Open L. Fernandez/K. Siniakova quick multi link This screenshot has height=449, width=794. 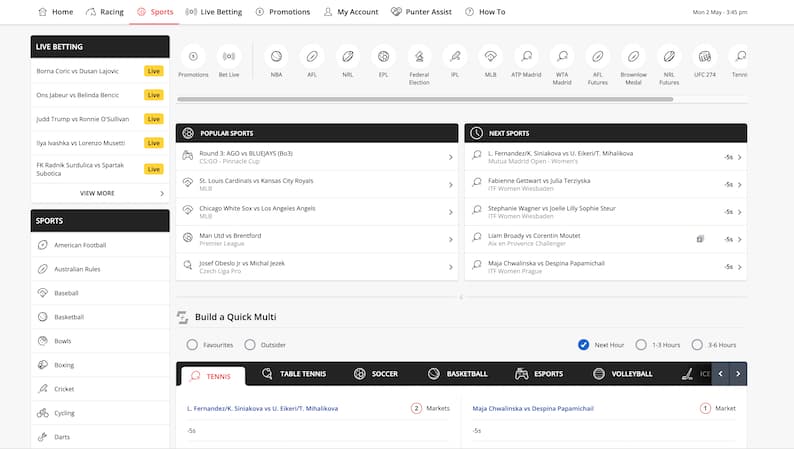(x=262, y=409)
